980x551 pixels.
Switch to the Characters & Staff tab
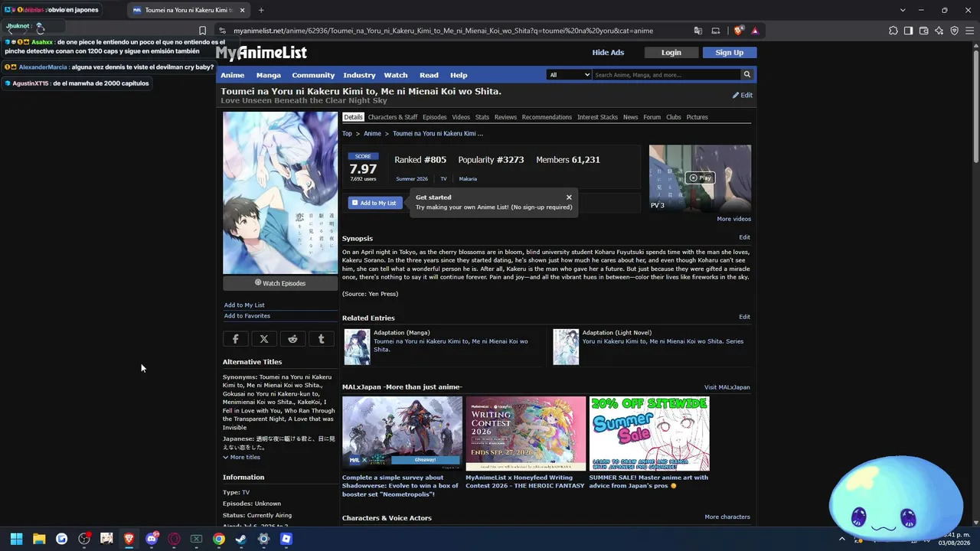click(393, 117)
